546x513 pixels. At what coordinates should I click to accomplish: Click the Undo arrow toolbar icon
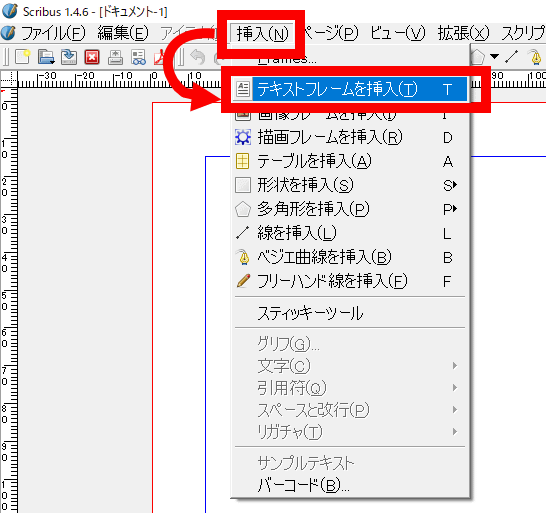tap(197, 57)
